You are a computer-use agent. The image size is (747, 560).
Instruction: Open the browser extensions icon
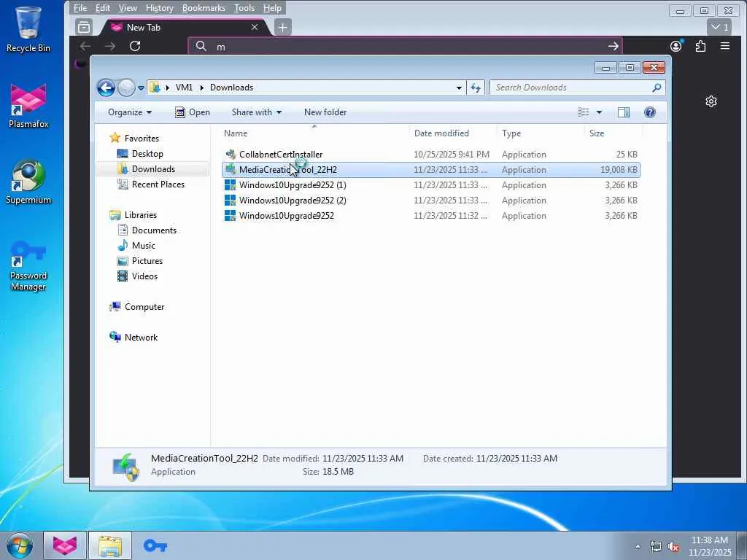pos(700,46)
